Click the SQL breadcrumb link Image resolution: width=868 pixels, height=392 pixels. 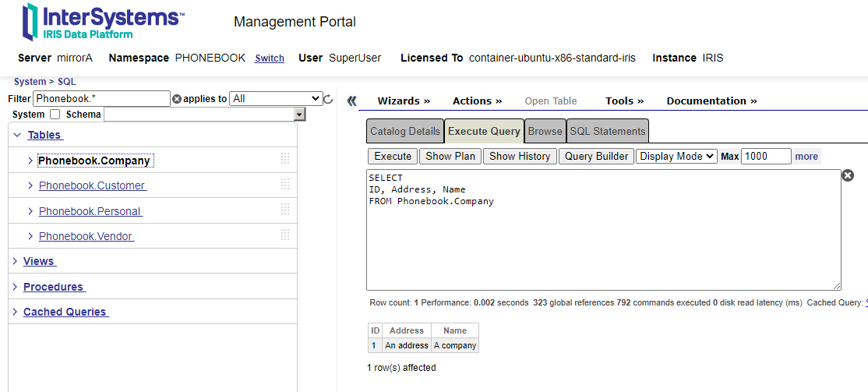coord(66,81)
